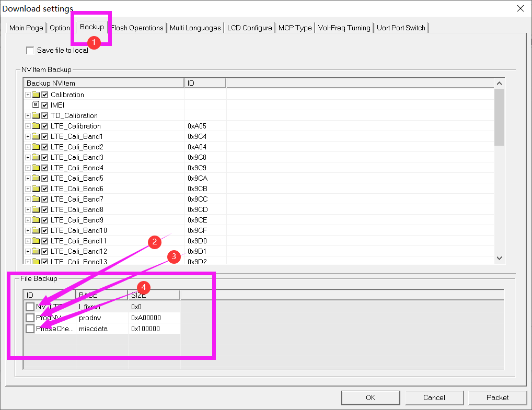Click folder icon of LTE_Cali_Band8
The height and width of the screenshot is (410, 532).
tap(36, 209)
